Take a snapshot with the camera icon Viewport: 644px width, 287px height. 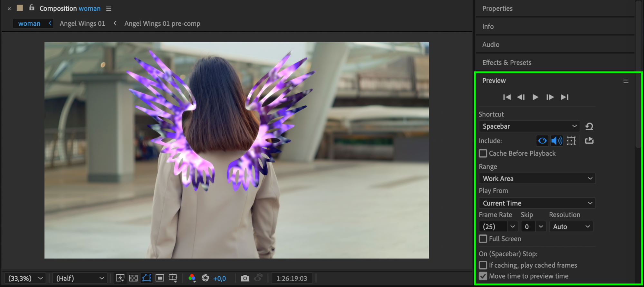(245, 278)
